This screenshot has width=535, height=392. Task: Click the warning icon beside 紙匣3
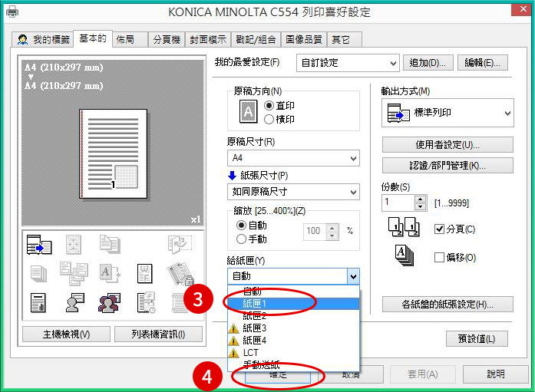(233, 328)
